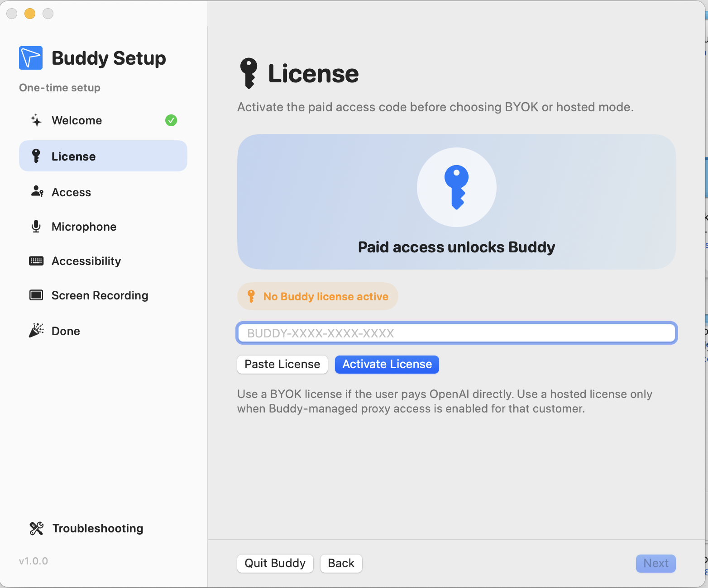The height and width of the screenshot is (588, 708).
Task: Open the Accessibility setup step
Action: 103,261
